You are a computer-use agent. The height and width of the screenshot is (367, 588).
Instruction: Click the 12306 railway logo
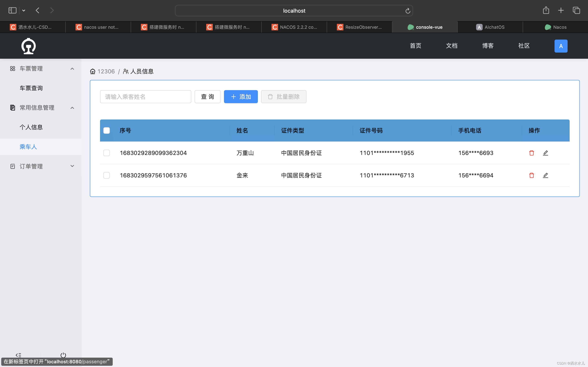(28, 46)
